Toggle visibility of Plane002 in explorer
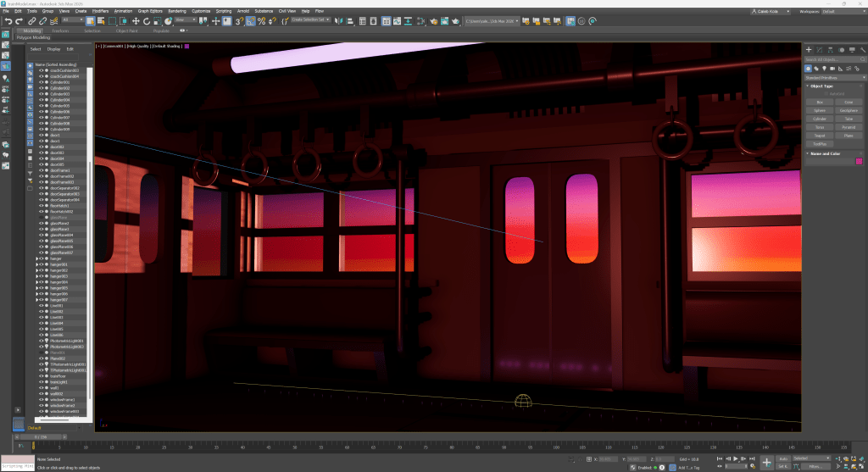868x472 pixels. [x=41, y=358]
